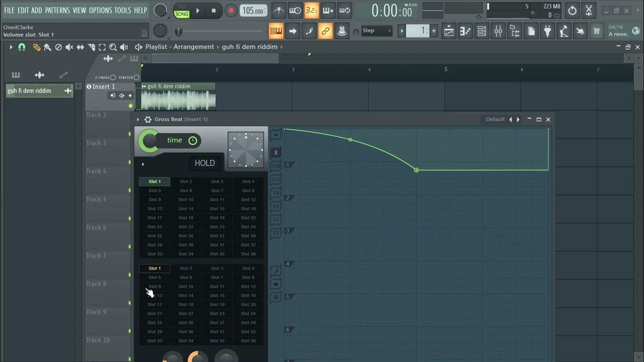Screen dimensions: 644x362
Task: Mute Track 2 via its LED
Action: coord(131,134)
